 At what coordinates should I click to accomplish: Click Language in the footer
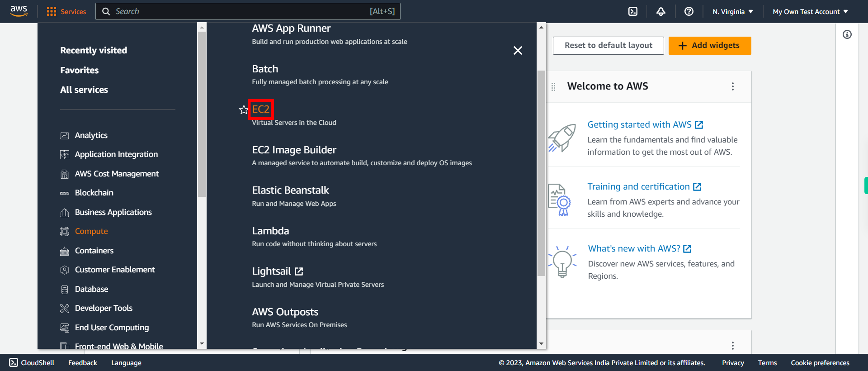tap(126, 363)
